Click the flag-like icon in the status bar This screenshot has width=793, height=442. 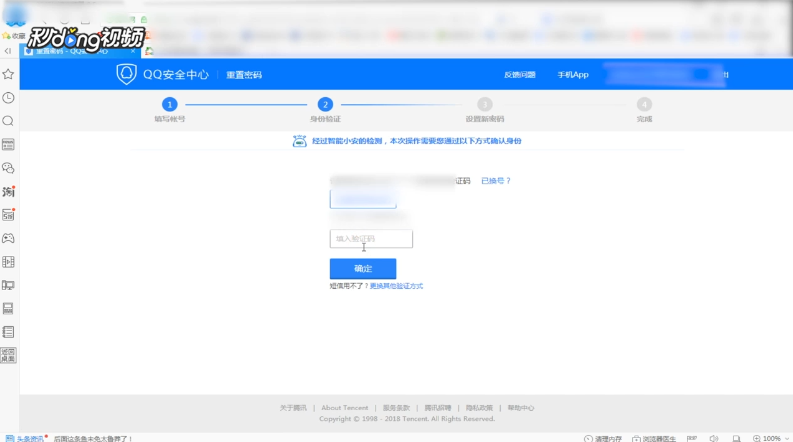tap(692, 438)
